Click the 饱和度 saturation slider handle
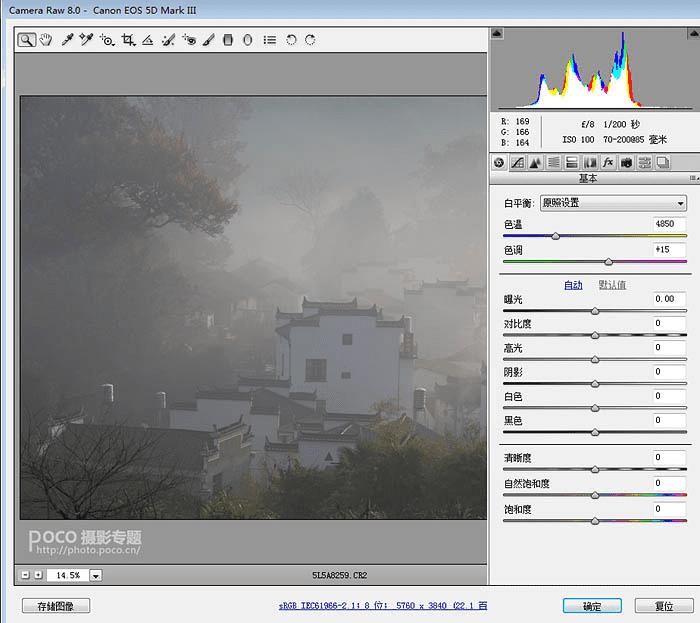Viewport: 700px width, 623px height. point(595,521)
